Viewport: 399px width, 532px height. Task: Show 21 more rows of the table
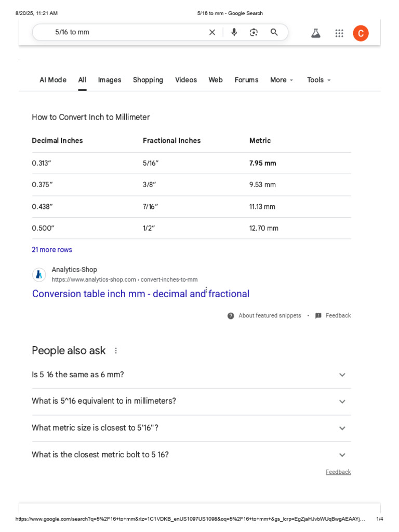click(52, 250)
